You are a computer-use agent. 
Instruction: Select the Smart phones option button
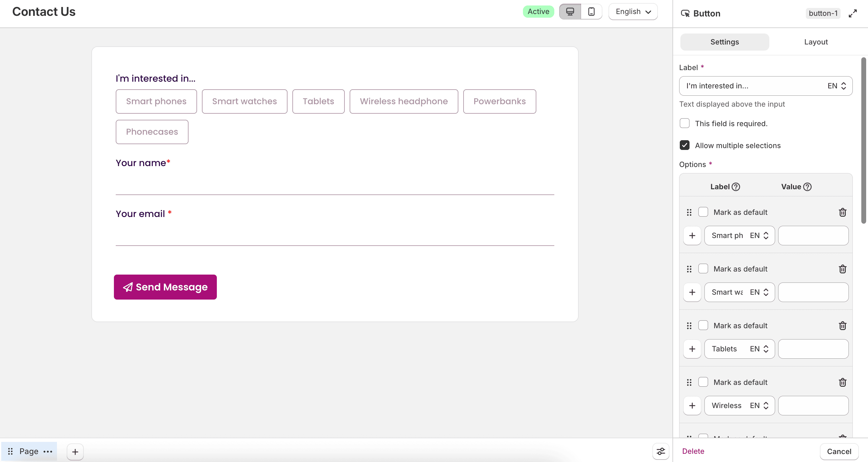[156, 101]
